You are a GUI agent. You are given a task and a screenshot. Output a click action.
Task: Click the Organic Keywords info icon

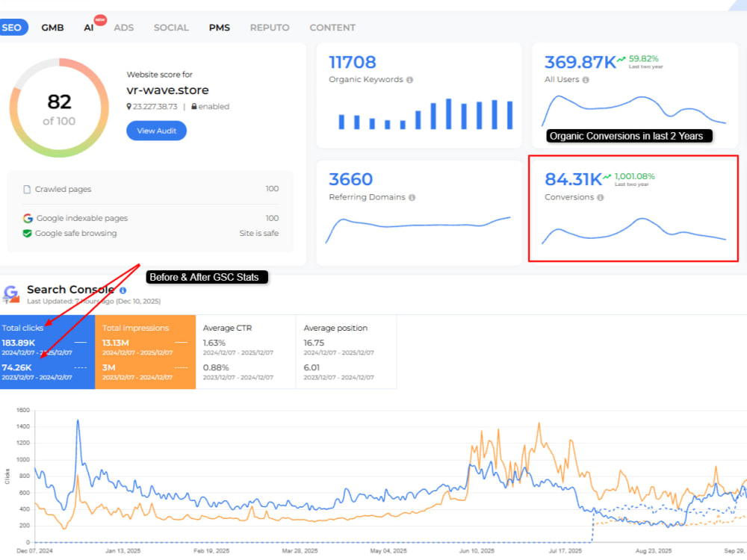(409, 80)
